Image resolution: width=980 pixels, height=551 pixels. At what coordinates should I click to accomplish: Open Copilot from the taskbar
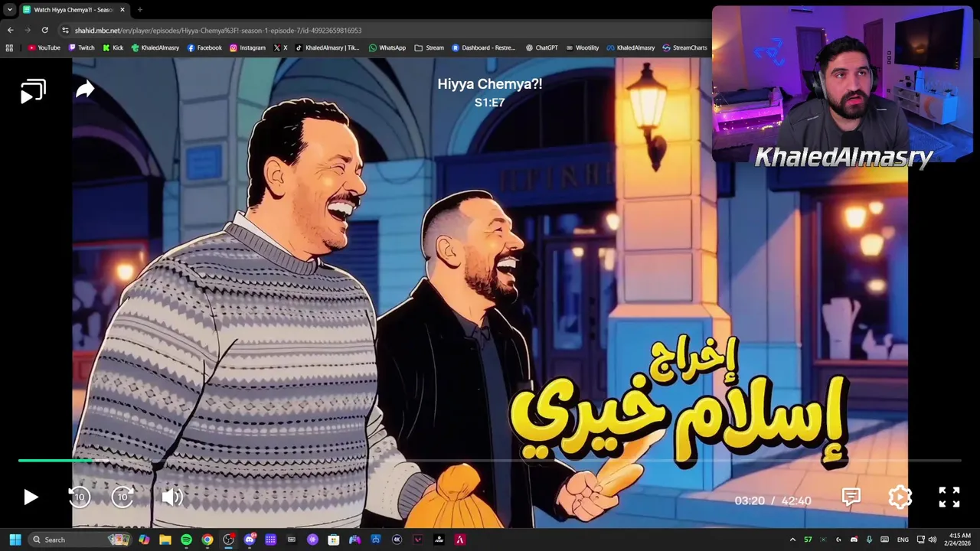click(144, 540)
